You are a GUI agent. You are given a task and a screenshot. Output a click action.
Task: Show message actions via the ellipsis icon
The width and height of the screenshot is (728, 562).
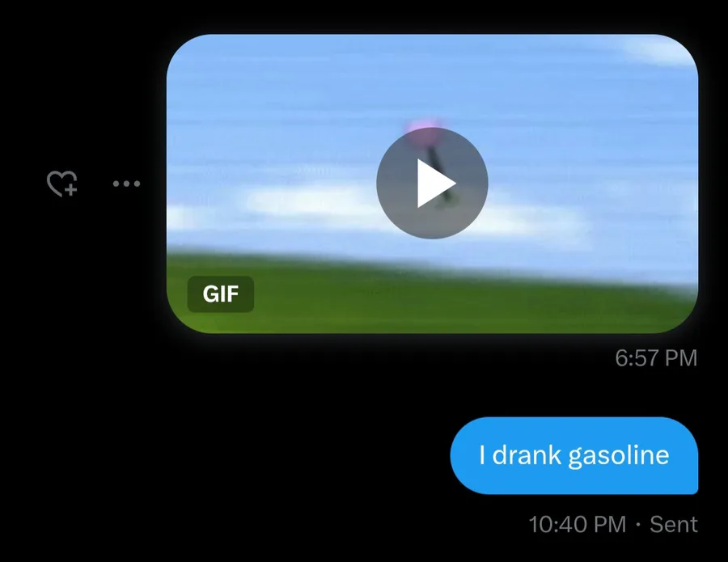(x=126, y=184)
